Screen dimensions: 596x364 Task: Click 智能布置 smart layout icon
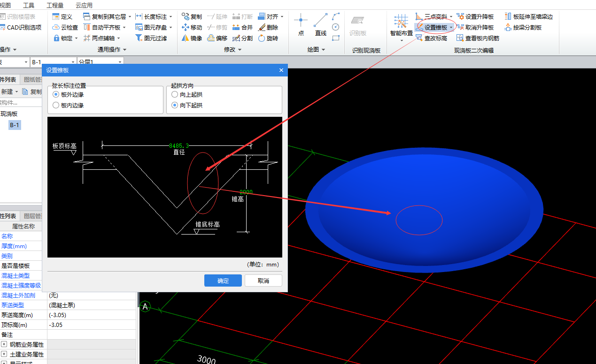pos(402,21)
